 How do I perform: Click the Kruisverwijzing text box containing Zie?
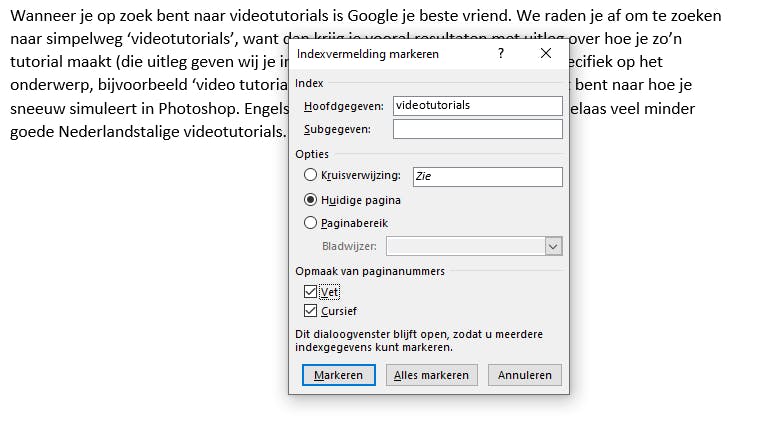(x=487, y=177)
